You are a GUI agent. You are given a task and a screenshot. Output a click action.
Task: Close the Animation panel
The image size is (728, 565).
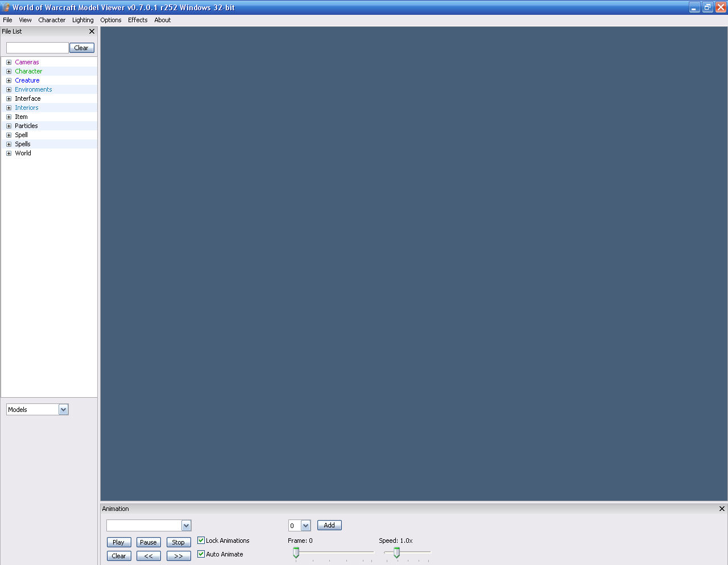[722, 509]
